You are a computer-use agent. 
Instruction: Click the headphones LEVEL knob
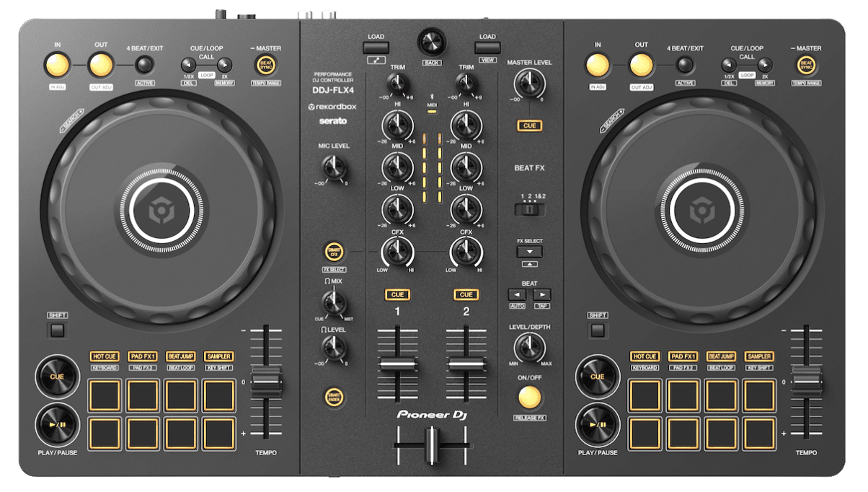[x=334, y=349]
